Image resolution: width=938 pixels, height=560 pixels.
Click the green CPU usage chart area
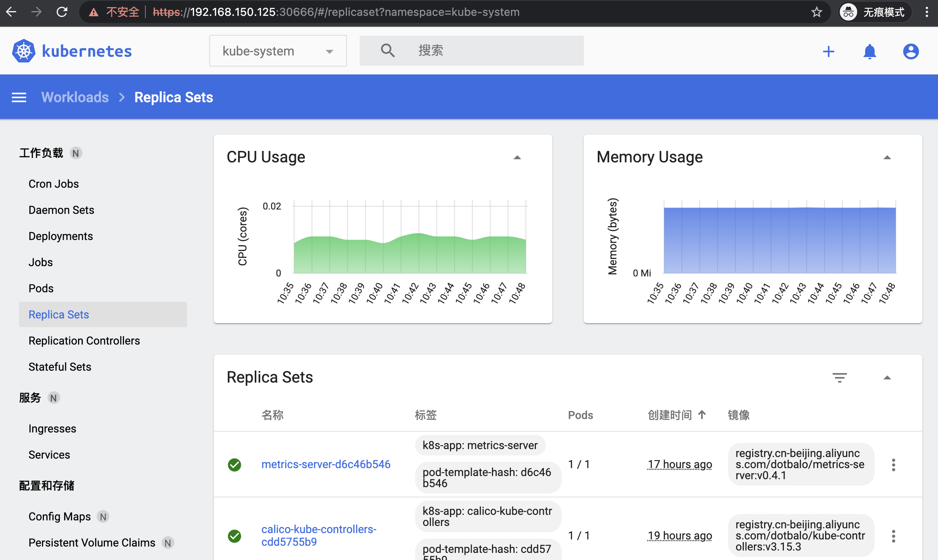point(410,253)
